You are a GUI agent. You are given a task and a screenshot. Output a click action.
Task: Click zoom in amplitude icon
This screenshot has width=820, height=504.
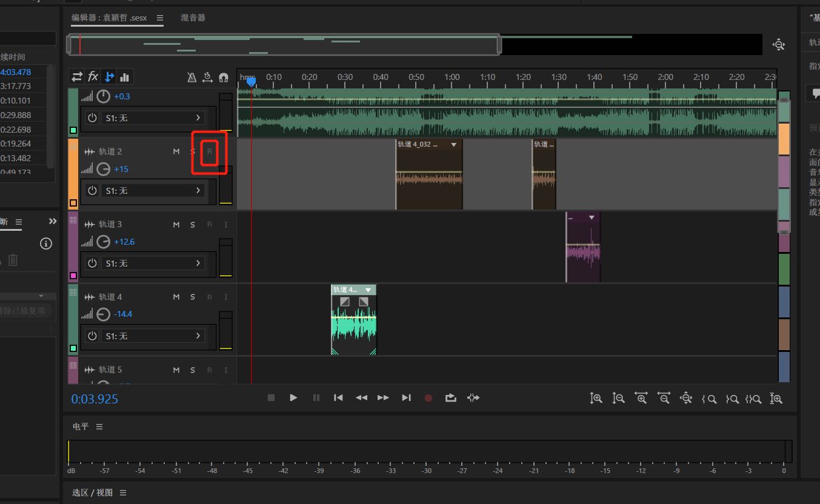596,398
